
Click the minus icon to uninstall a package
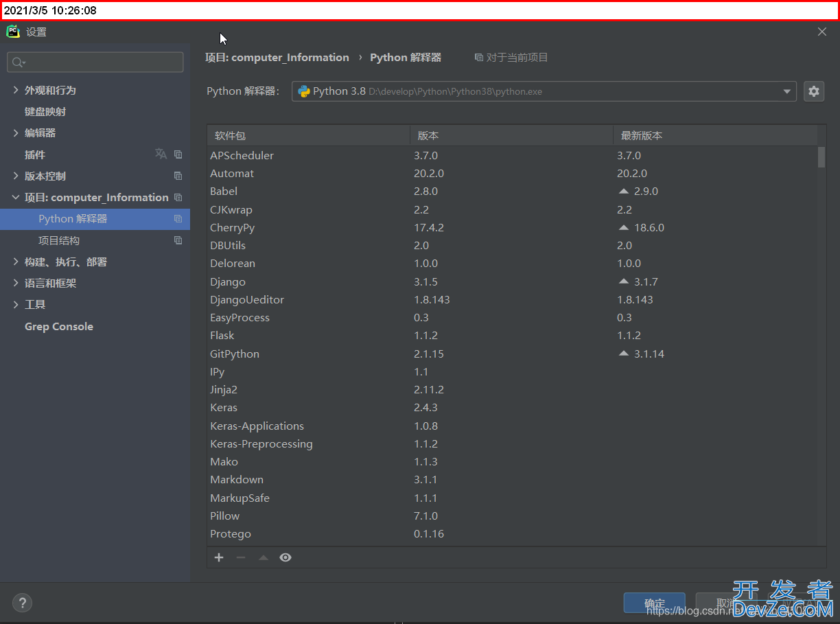pyautogui.click(x=241, y=557)
